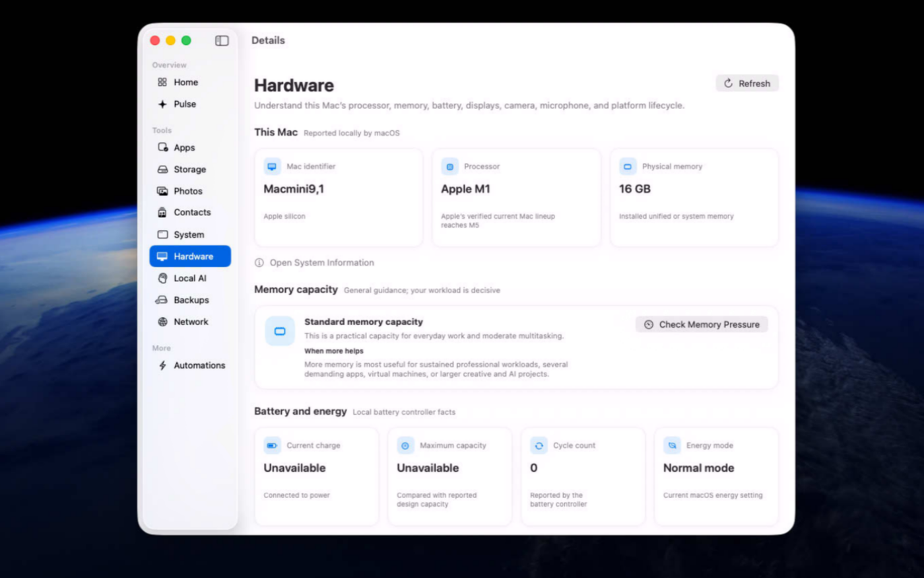The width and height of the screenshot is (924, 578).
Task: Click the Backups drive icon
Action: pyautogui.click(x=162, y=300)
